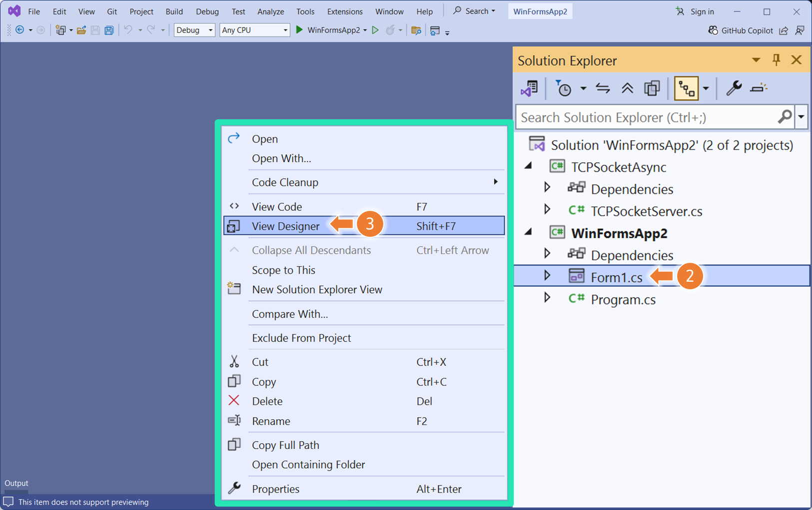Select the Program.cs file
This screenshot has width=812, height=510.
click(x=623, y=299)
